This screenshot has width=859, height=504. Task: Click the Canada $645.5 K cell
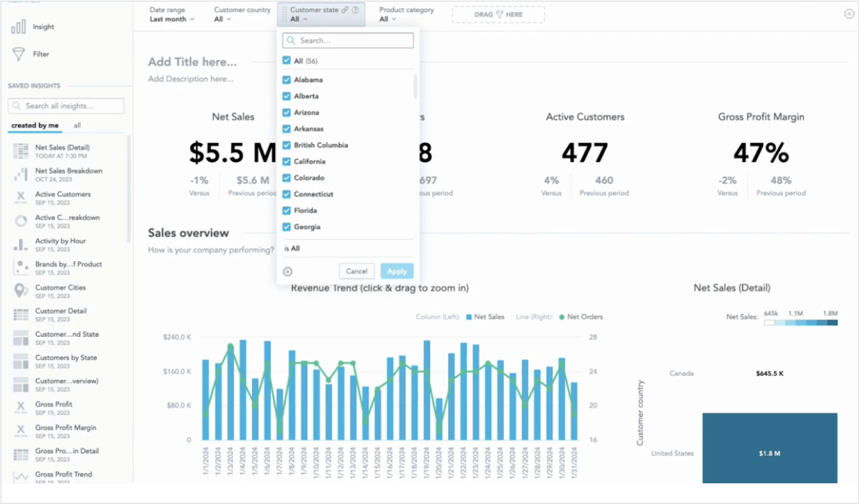(769, 373)
